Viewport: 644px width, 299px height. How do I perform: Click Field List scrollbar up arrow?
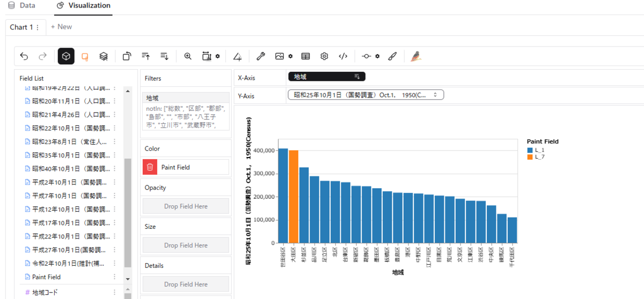pyautogui.click(x=127, y=91)
